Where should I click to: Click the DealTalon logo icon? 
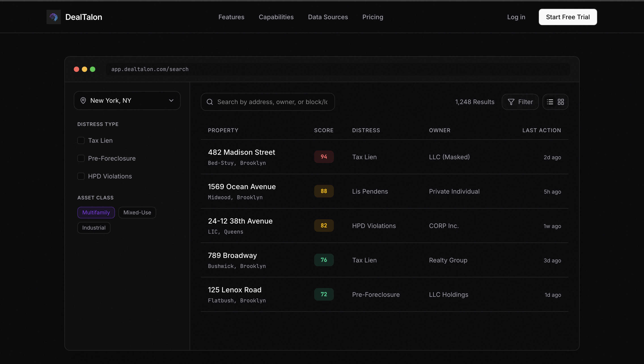coord(54,17)
